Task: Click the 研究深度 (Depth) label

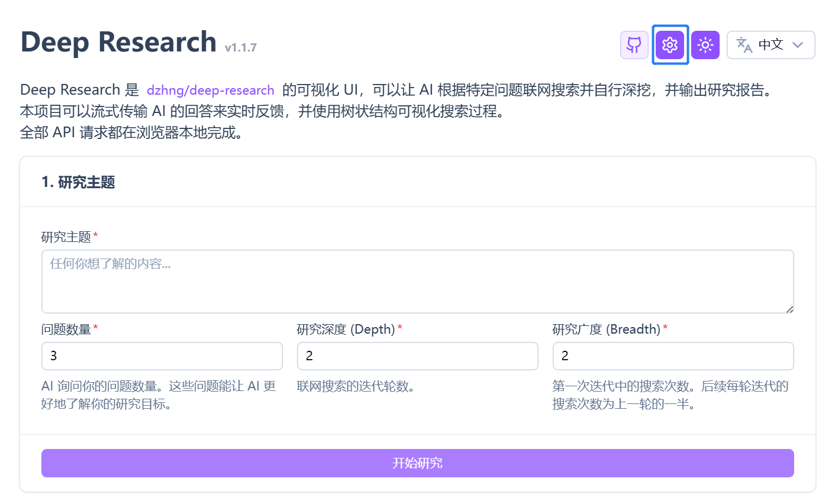Action: pos(346,329)
